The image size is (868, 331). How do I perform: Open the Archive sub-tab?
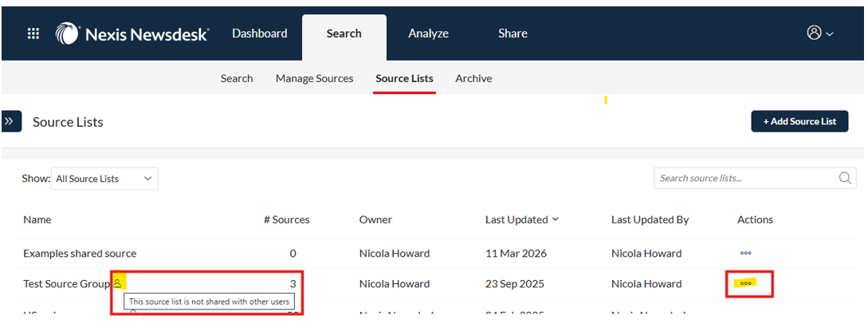473,78
